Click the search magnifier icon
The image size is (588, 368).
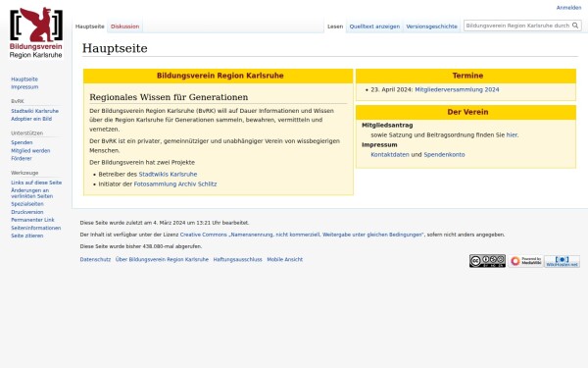(575, 26)
